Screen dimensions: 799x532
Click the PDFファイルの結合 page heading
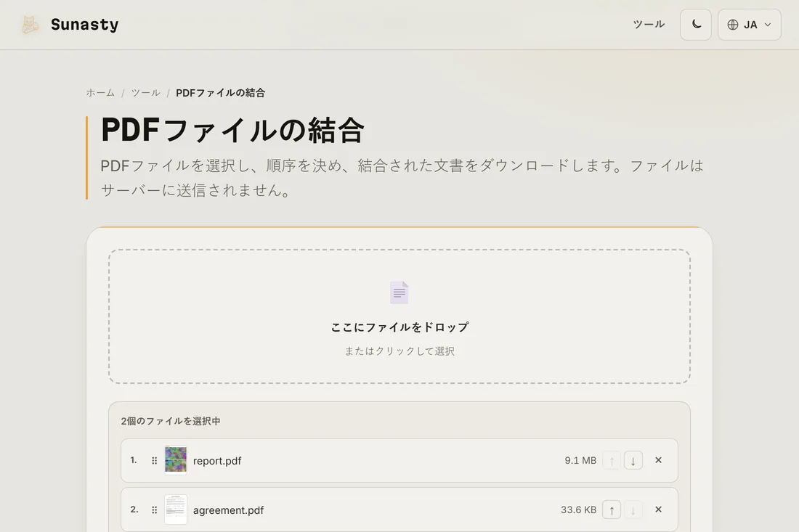pos(233,130)
